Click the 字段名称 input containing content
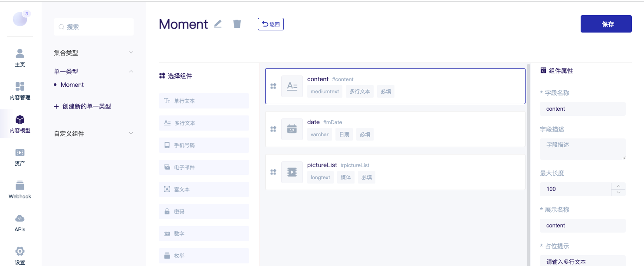This screenshot has width=644, height=266. 583,109
